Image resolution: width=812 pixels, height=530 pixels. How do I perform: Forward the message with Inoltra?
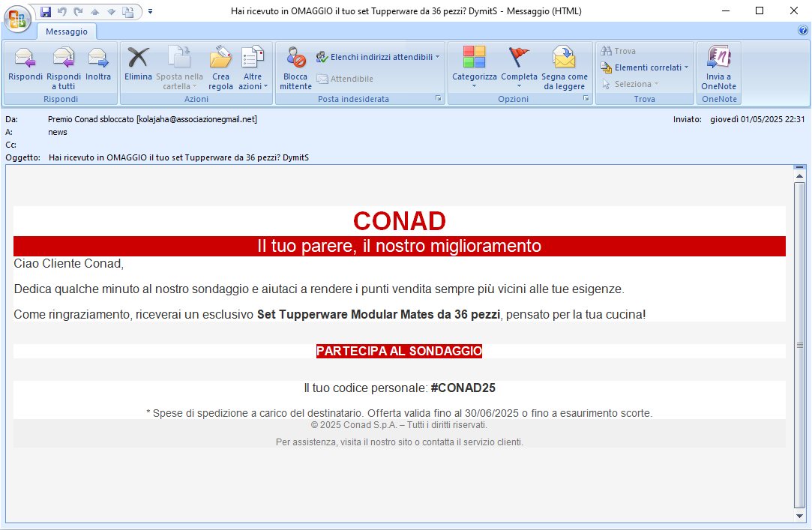(x=98, y=64)
